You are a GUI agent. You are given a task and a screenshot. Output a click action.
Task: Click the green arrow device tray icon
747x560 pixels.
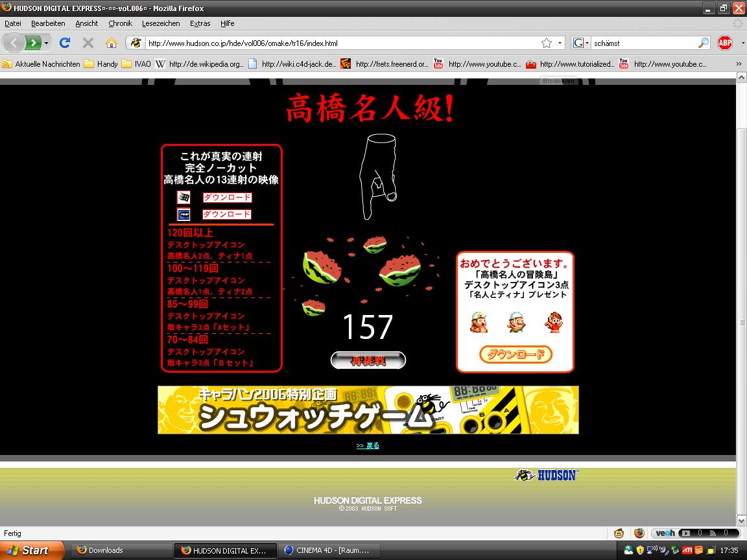coord(675,550)
